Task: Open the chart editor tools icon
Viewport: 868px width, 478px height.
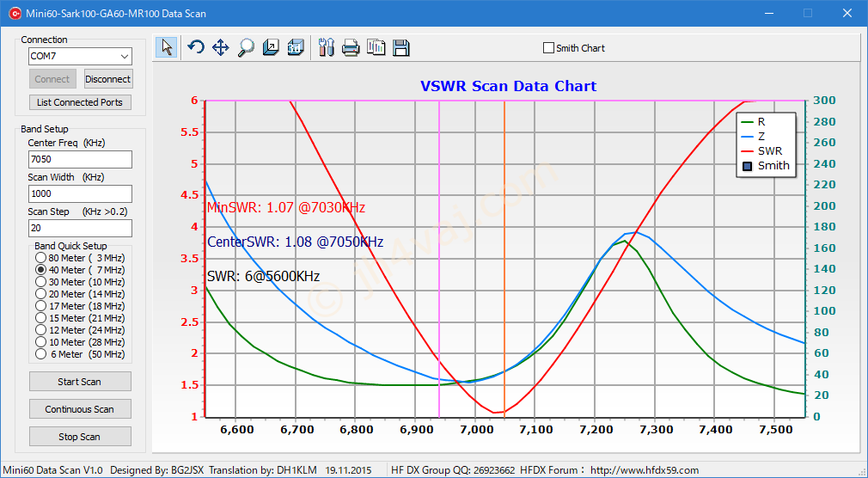Action: [327, 47]
